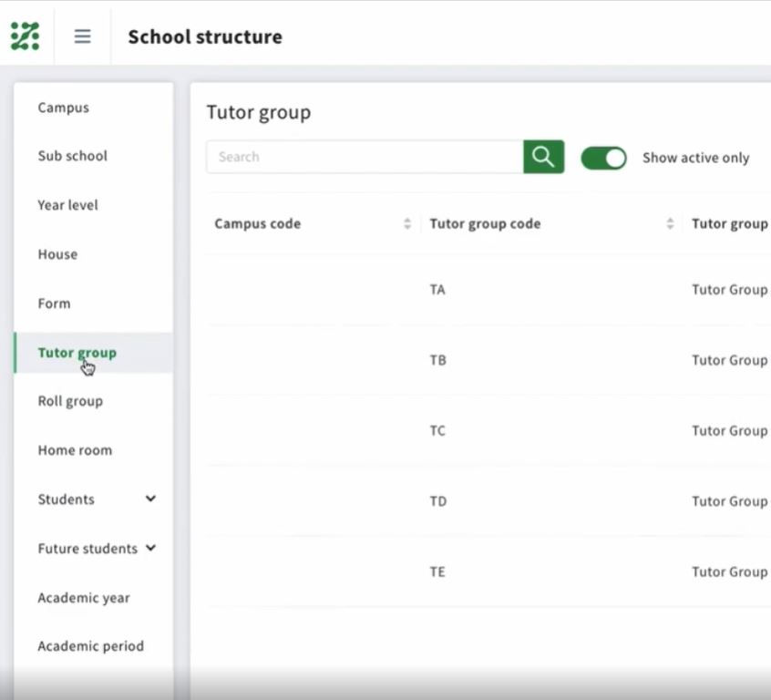Open Home room section
Viewport: 771px width, 700px height.
point(75,450)
